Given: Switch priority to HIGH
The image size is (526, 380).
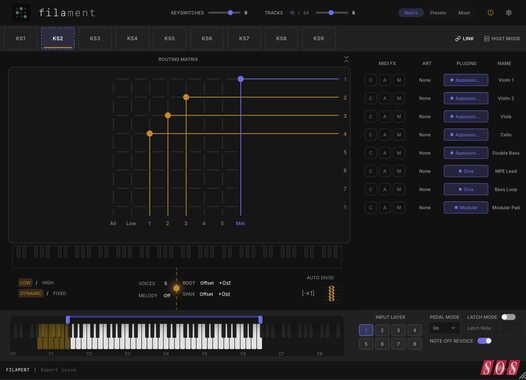Looking at the screenshot, I should [x=48, y=283].
